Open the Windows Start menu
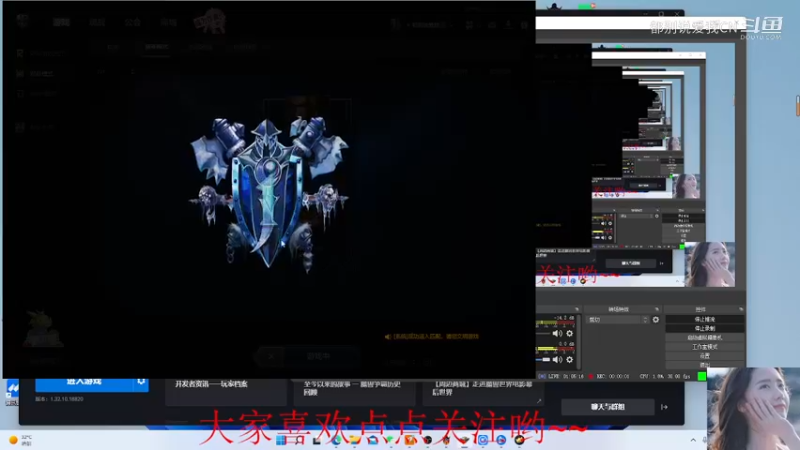The height and width of the screenshot is (450, 800). [281, 440]
